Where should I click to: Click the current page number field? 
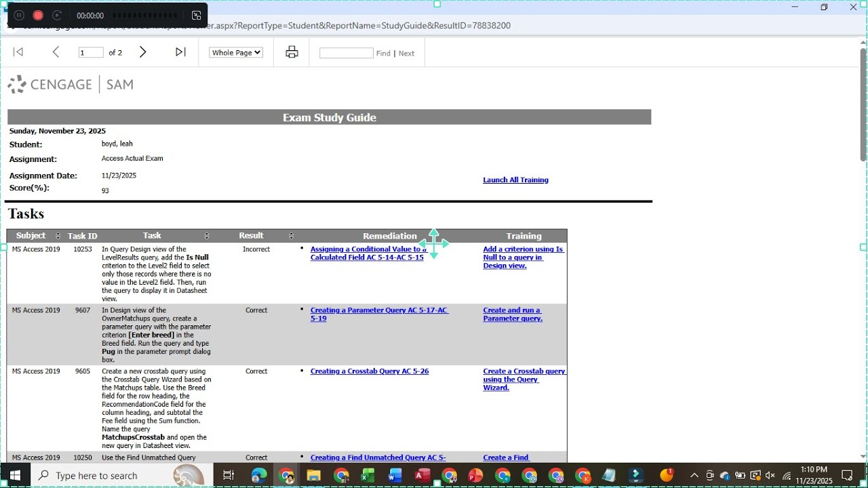click(x=91, y=52)
